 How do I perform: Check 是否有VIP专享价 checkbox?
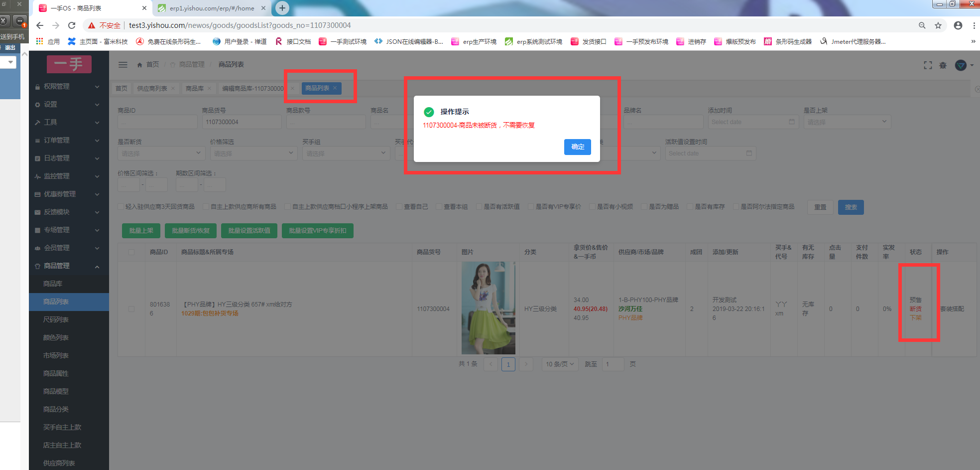pos(530,207)
